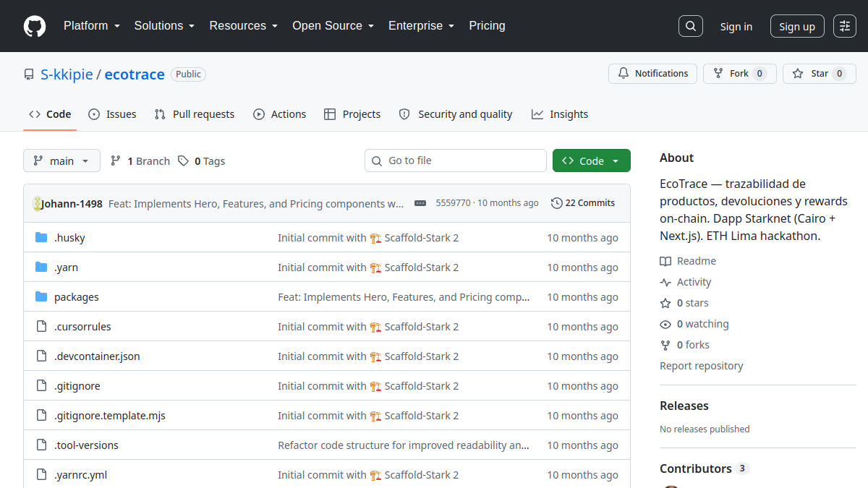Open the .gitignore.template.mjs file icon

point(41,416)
